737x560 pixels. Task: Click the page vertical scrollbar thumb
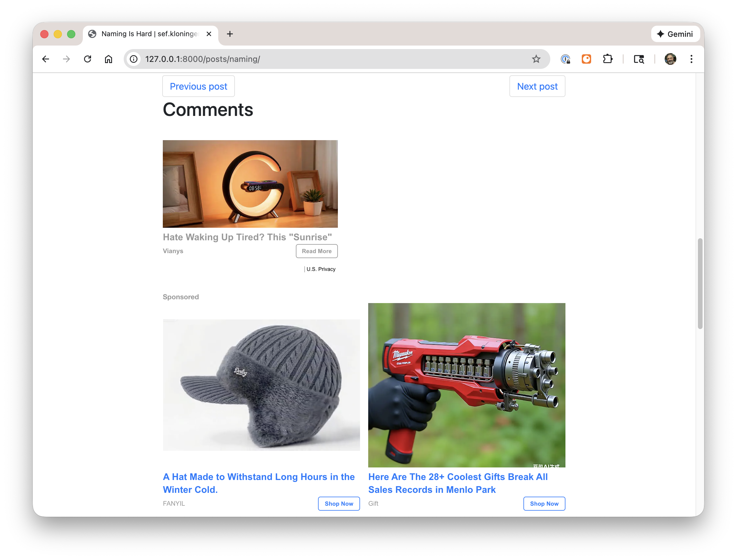(700, 283)
